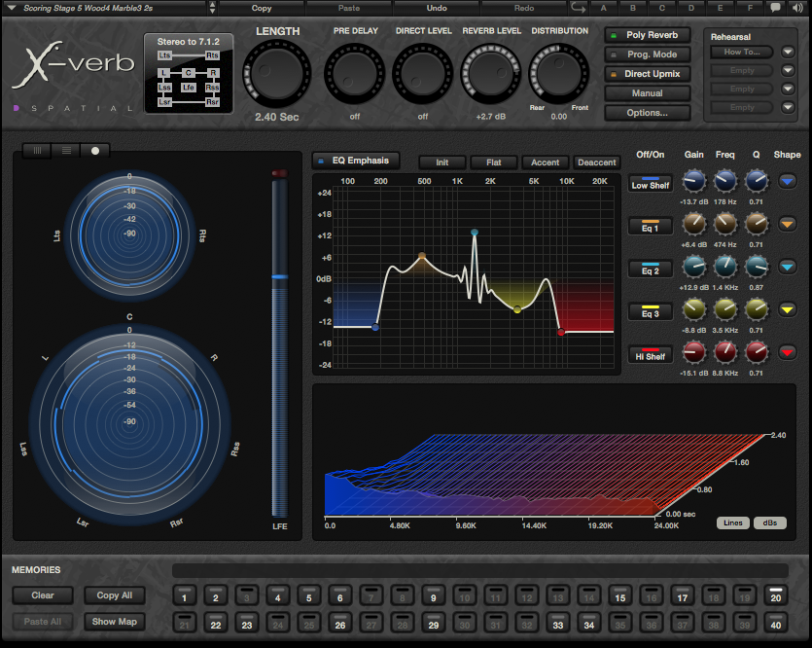Image resolution: width=812 pixels, height=648 pixels.
Task: Open the How To... rehearsal dropdown
Action: [786, 52]
